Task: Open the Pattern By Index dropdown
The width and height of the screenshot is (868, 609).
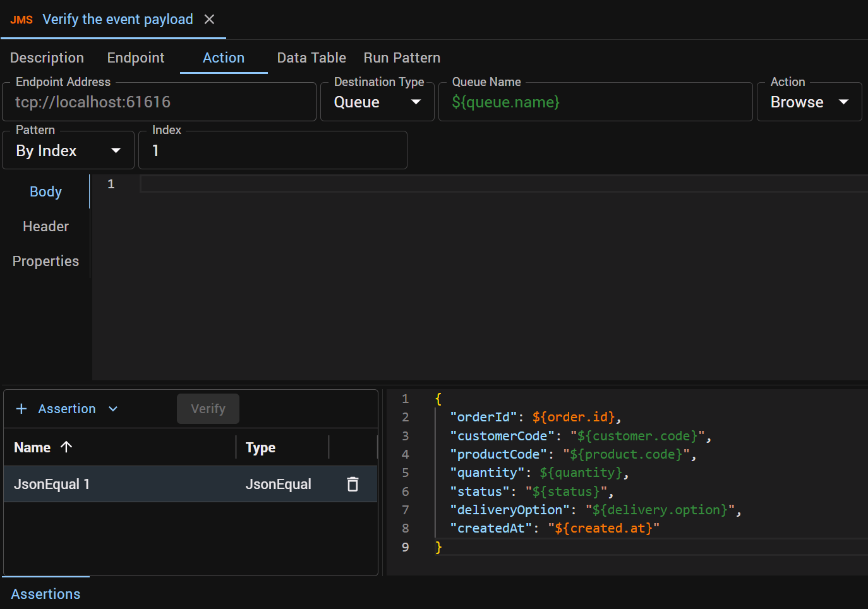Action: click(x=68, y=150)
